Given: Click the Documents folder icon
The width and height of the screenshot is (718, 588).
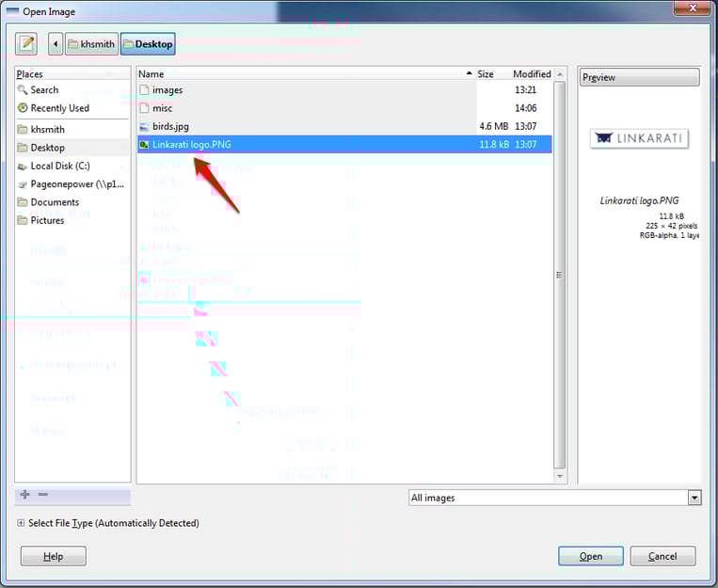Looking at the screenshot, I should [x=23, y=202].
